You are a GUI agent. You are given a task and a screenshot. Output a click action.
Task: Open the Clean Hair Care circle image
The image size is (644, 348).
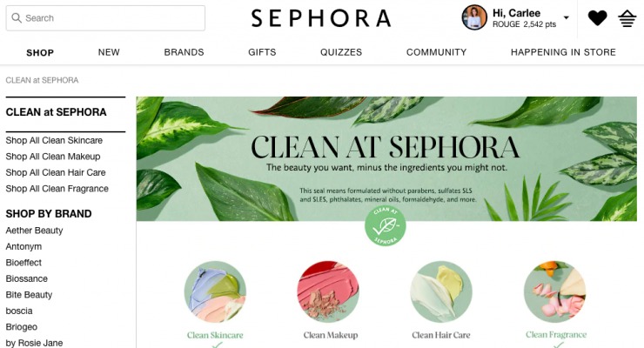tap(441, 291)
